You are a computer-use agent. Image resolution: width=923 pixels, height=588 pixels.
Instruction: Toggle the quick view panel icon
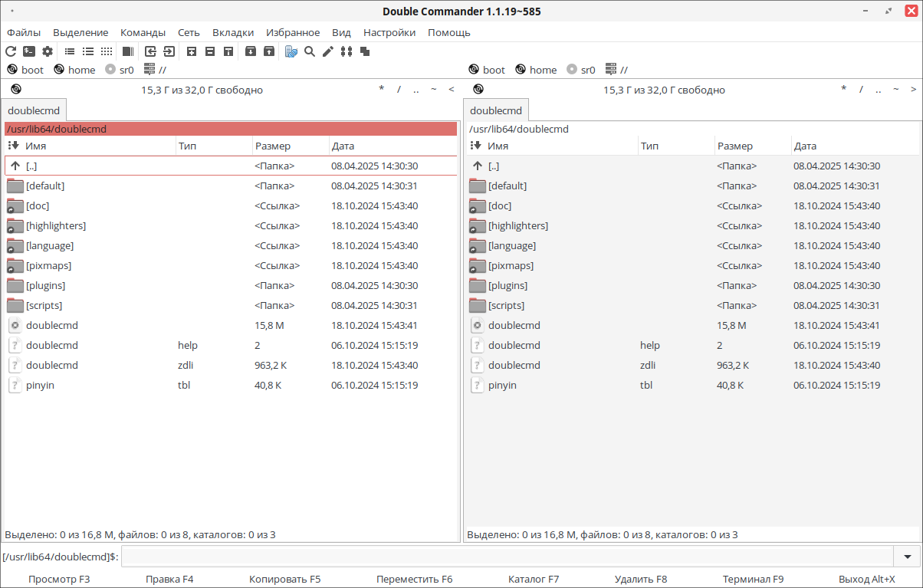click(x=127, y=51)
